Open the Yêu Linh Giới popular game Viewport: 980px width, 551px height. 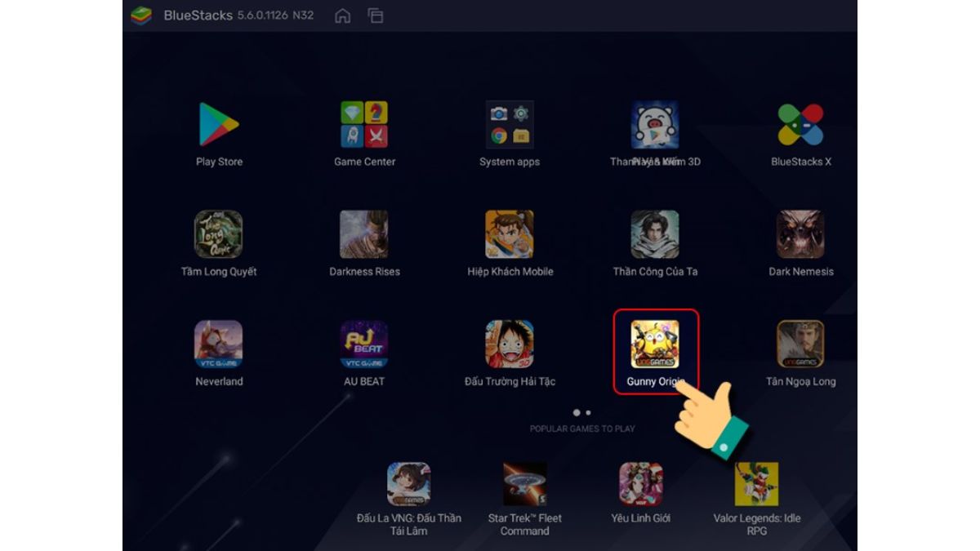[640, 484]
